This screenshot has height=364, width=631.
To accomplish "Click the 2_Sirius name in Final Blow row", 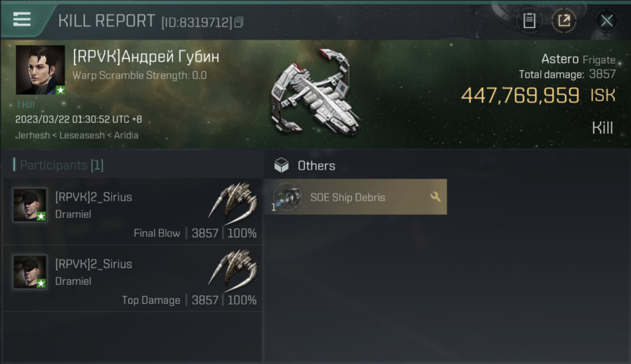I will (94, 197).
